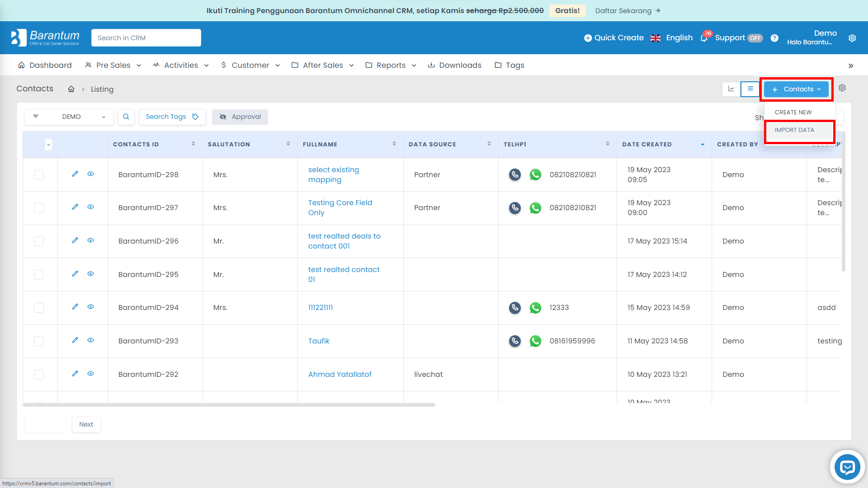The width and height of the screenshot is (868, 488).
Task: Check row BarantumID-296 checkbox
Action: click(x=39, y=241)
